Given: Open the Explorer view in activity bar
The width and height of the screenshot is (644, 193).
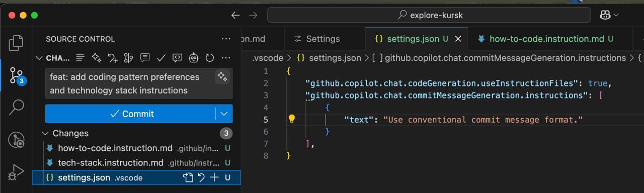Looking at the screenshot, I should tap(16, 43).
